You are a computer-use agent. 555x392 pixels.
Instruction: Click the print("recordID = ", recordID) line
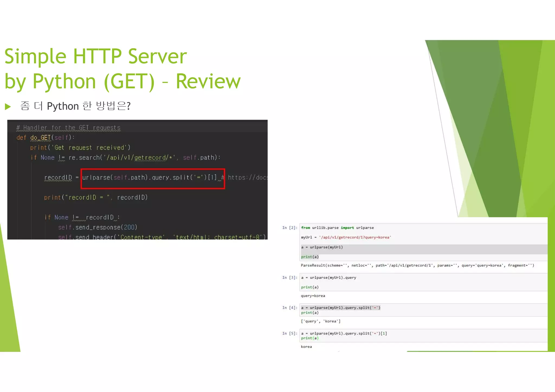[96, 197]
